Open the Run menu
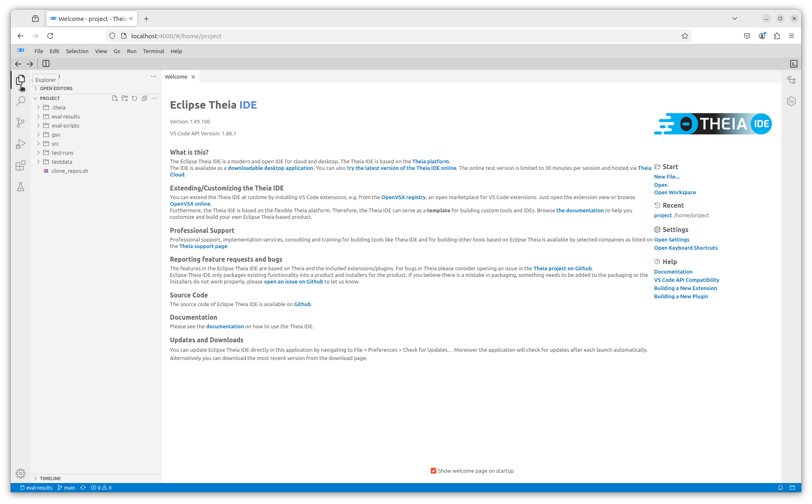Screen dimensions: 812x504 132,51
